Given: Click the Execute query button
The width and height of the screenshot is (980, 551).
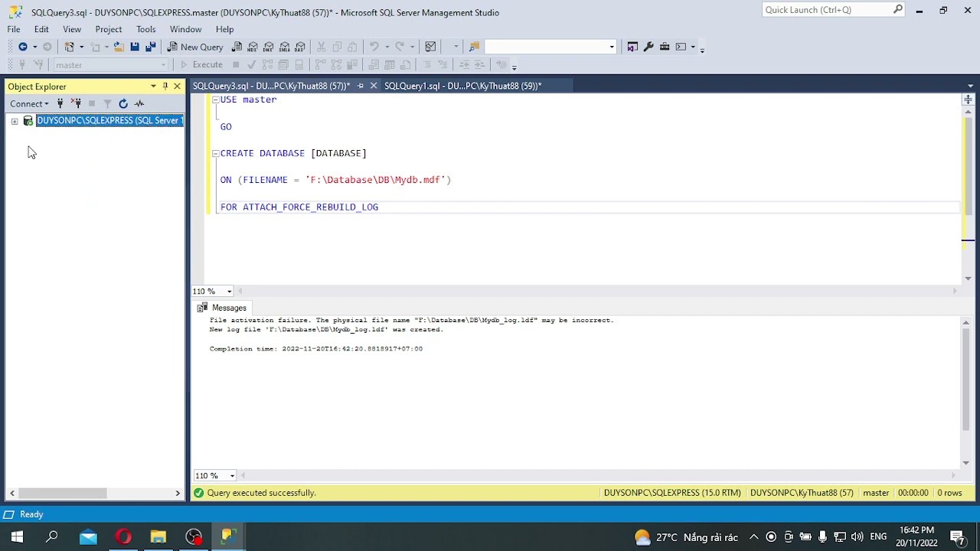Looking at the screenshot, I should pos(201,64).
